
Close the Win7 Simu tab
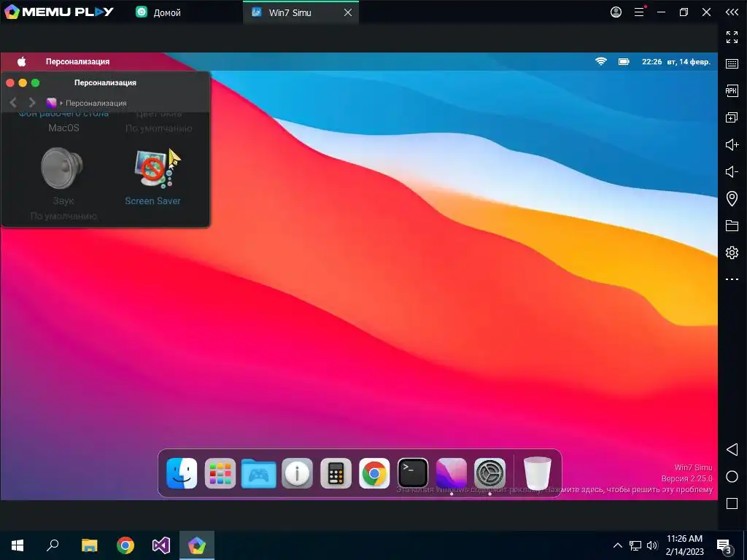(x=348, y=12)
